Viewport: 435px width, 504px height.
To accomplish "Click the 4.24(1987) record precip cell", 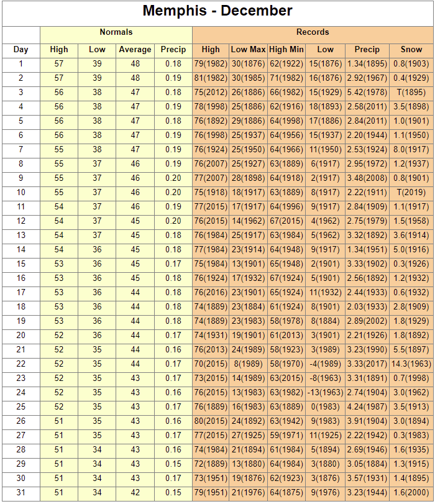I will tap(367, 407).
